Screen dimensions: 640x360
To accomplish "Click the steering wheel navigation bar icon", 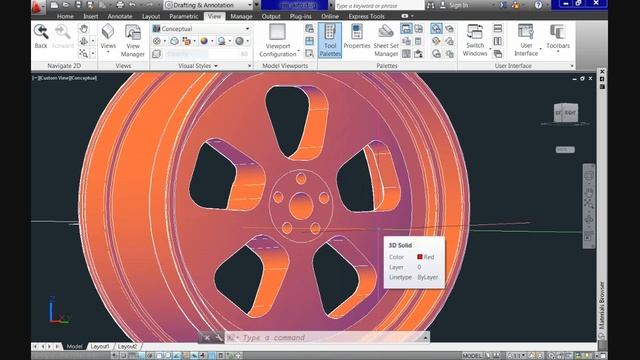I will (589, 176).
